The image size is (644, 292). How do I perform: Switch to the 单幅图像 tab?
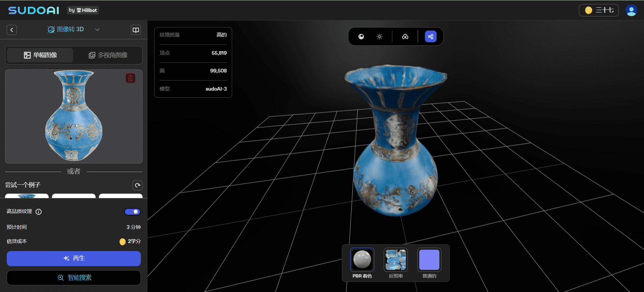tap(40, 55)
